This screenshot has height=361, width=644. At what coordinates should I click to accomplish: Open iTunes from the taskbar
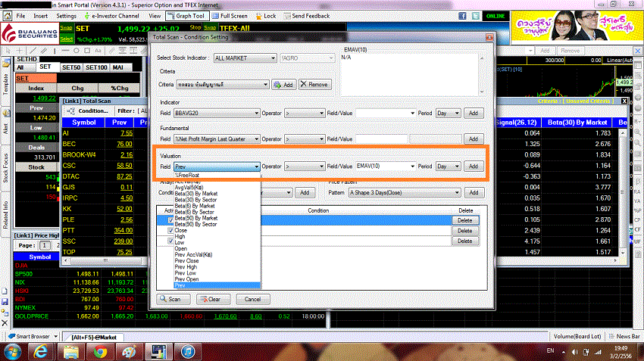(188, 352)
